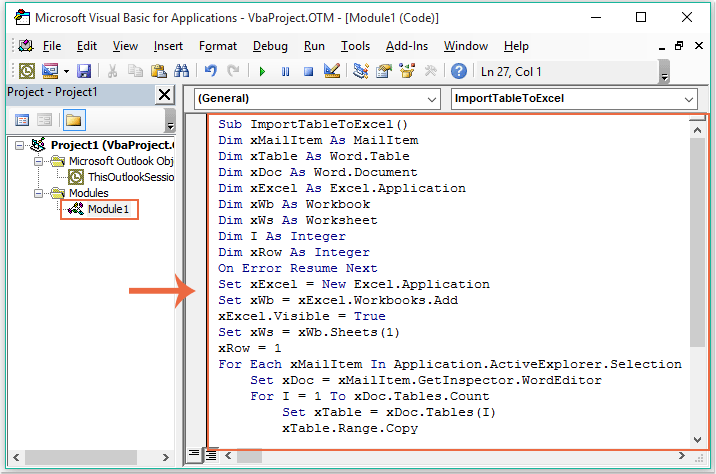Click code window horizontal scroll left arrow
This screenshot has height=474, width=716.
pos(228,455)
